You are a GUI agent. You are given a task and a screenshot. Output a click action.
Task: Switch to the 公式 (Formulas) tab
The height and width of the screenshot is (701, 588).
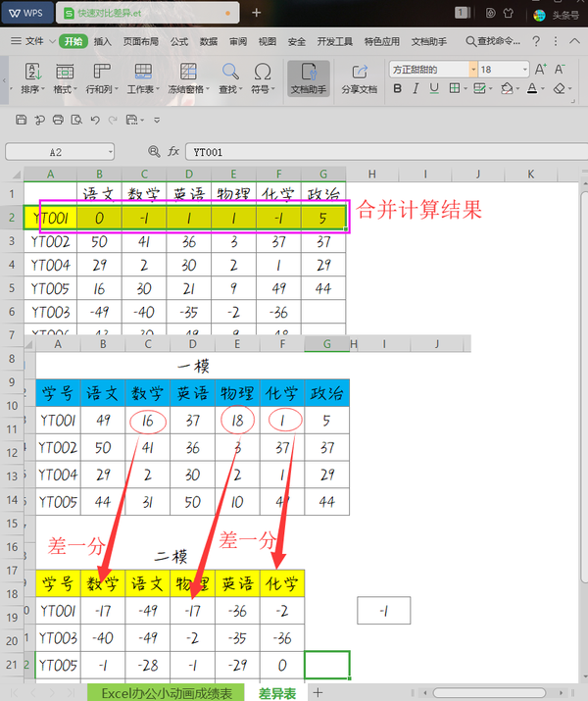(179, 41)
